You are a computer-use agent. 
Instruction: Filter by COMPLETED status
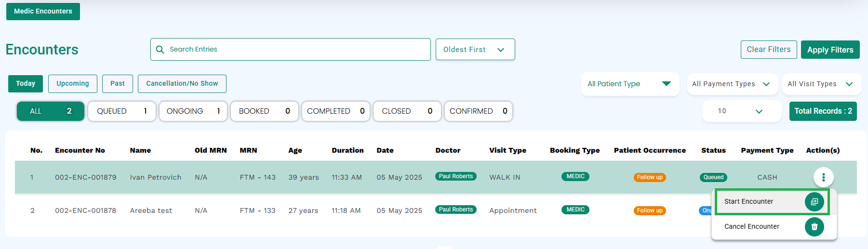click(336, 111)
